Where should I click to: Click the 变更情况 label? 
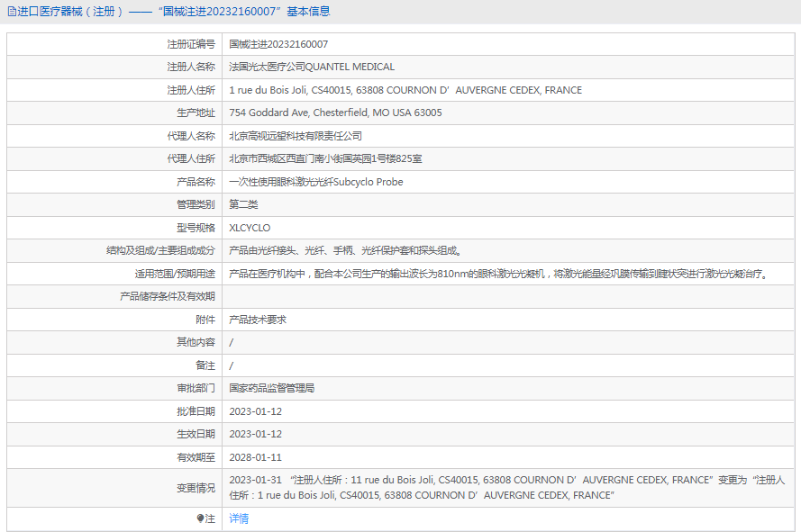(x=196, y=488)
